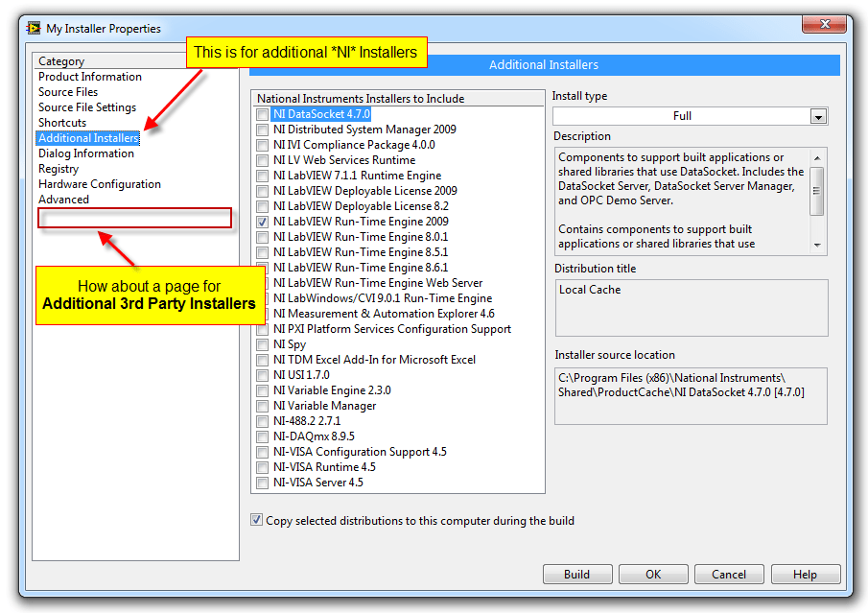Click the Build button
Screen dimensions: 868x613
[577, 574]
